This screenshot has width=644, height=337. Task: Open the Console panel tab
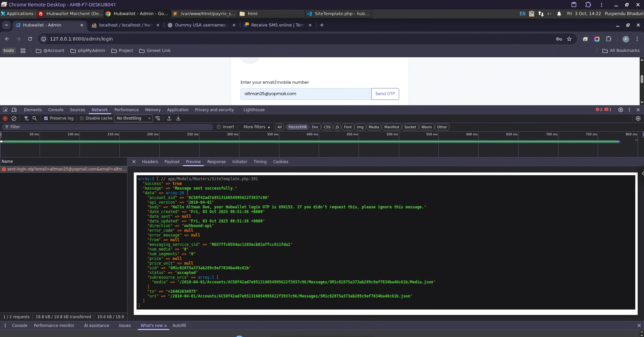point(56,110)
